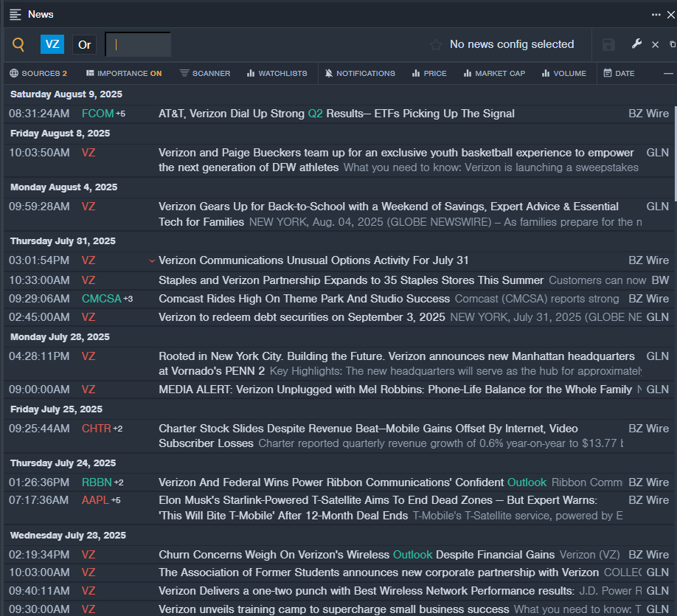
Task: Open the three-dot more options menu
Action: [x=656, y=15]
